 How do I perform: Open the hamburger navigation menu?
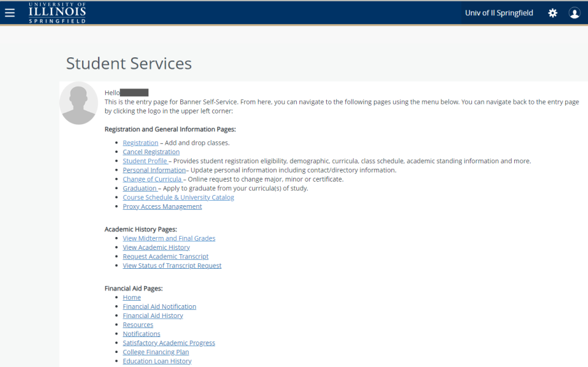10,12
